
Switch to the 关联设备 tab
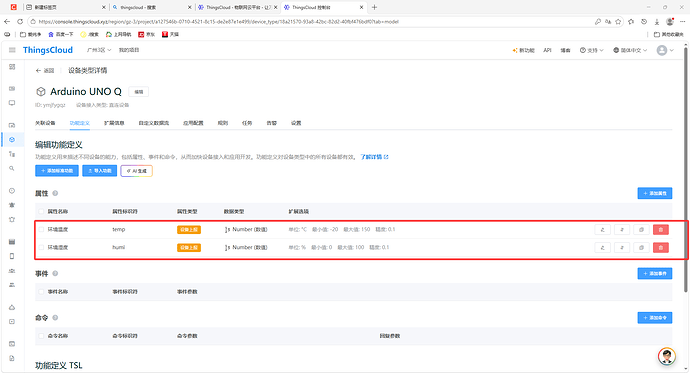45,123
